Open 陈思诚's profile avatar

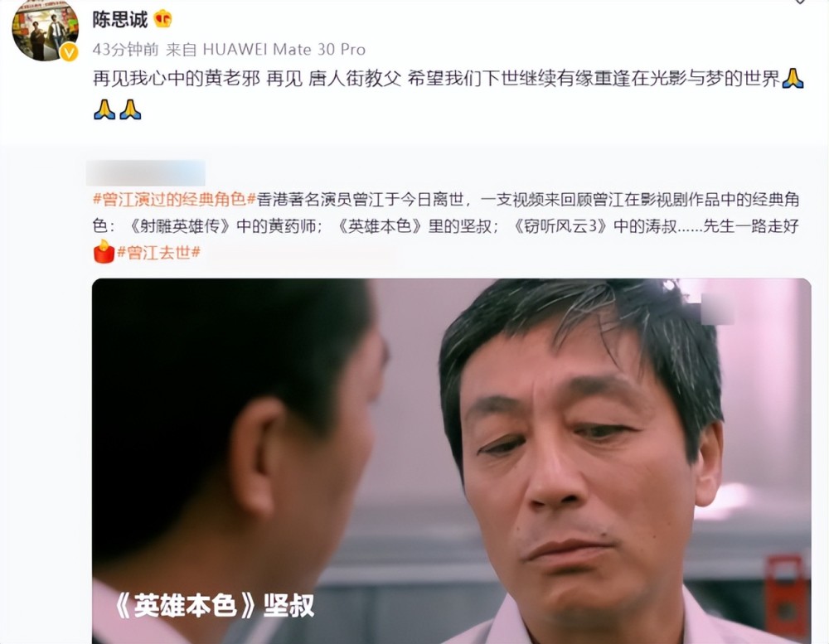(45, 30)
